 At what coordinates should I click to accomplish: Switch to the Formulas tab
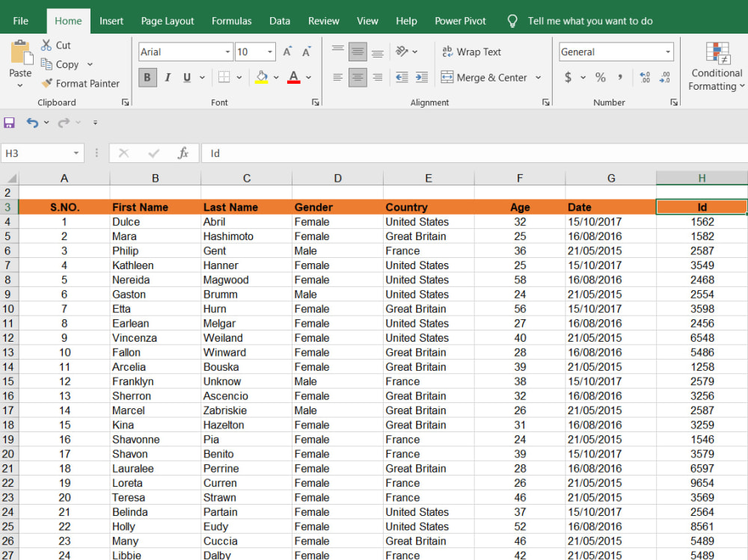coord(231,21)
